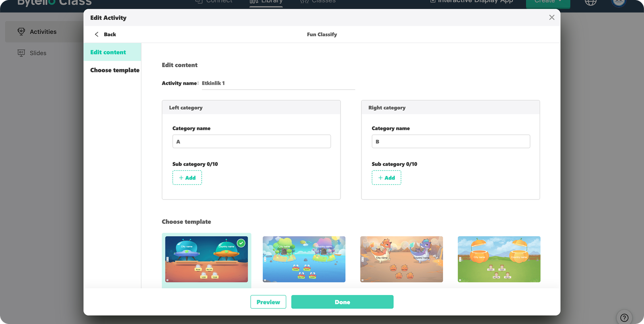The image size is (644, 324).
Task: Click the Right category name input field
Action: tap(451, 142)
